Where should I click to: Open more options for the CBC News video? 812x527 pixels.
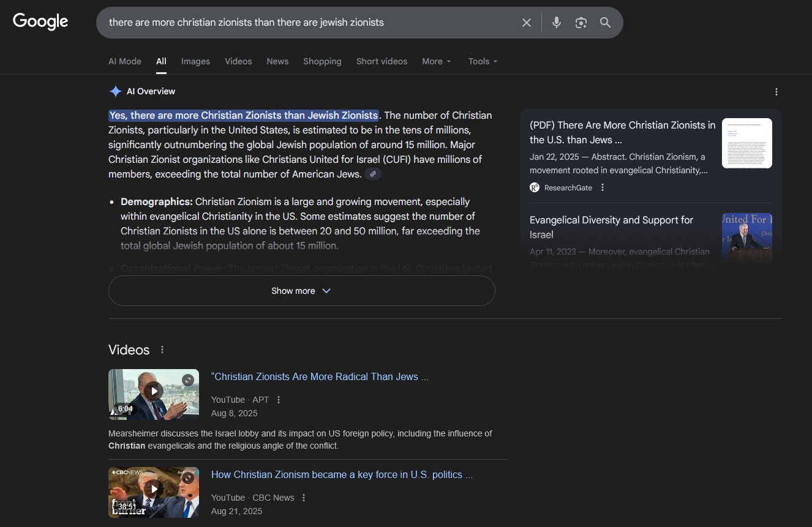(x=304, y=498)
